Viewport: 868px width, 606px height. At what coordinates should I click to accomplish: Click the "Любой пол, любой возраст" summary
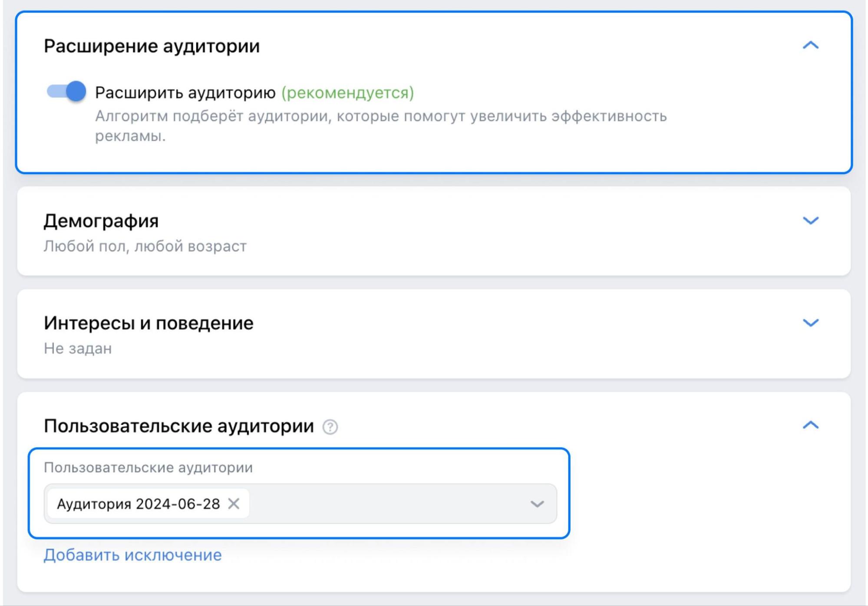(145, 246)
